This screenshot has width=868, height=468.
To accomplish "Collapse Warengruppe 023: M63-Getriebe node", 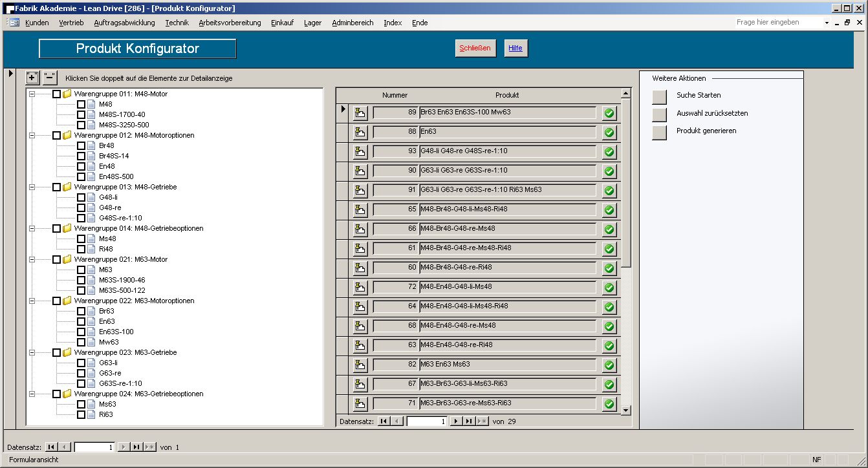I will point(32,352).
